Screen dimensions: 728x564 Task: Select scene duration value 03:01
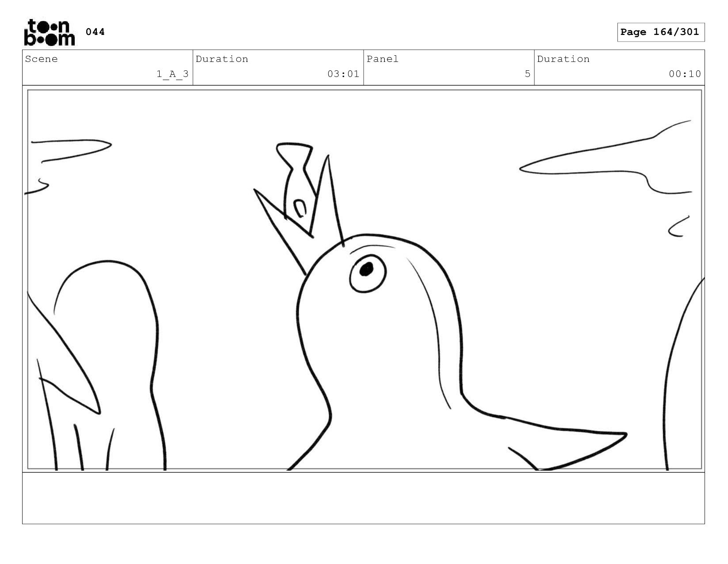(343, 74)
